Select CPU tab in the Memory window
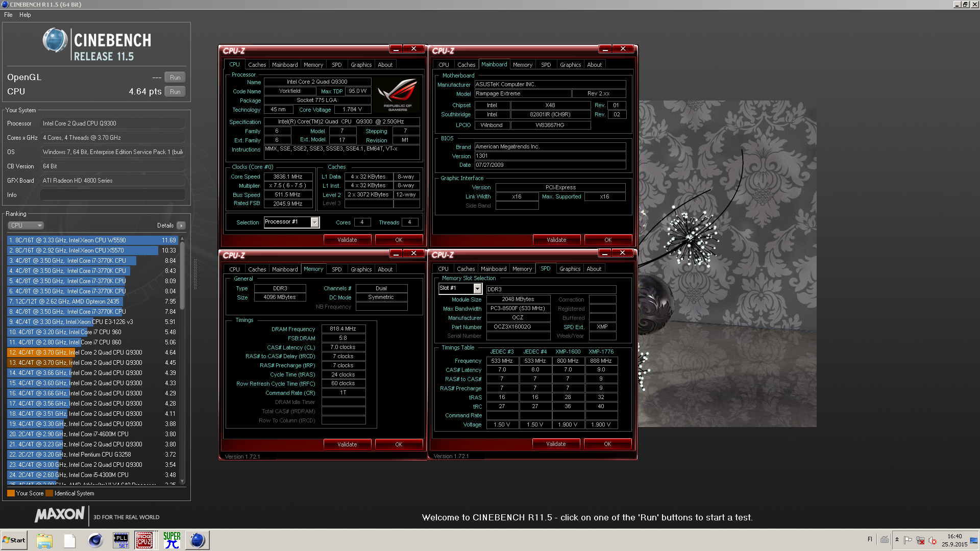Viewport: 980px width, 551px height. (x=234, y=269)
